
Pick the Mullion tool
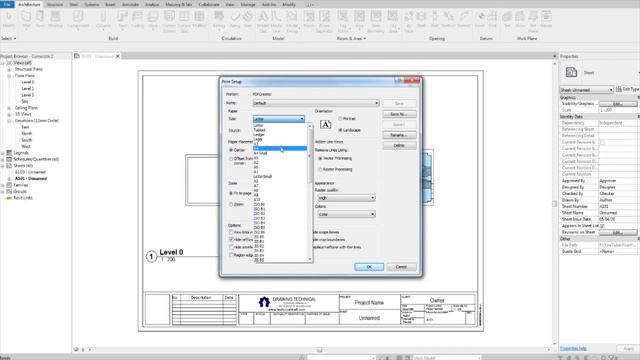199,20
